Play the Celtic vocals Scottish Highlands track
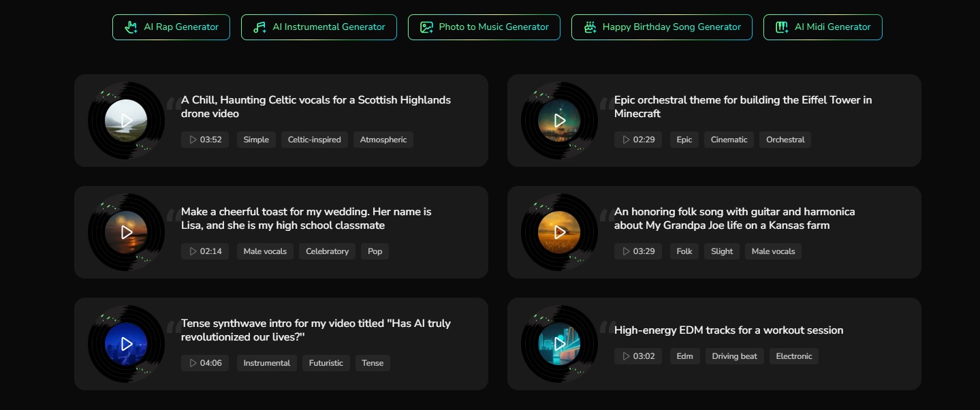The height and width of the screenshot is (410, 980). coord(126,121)
